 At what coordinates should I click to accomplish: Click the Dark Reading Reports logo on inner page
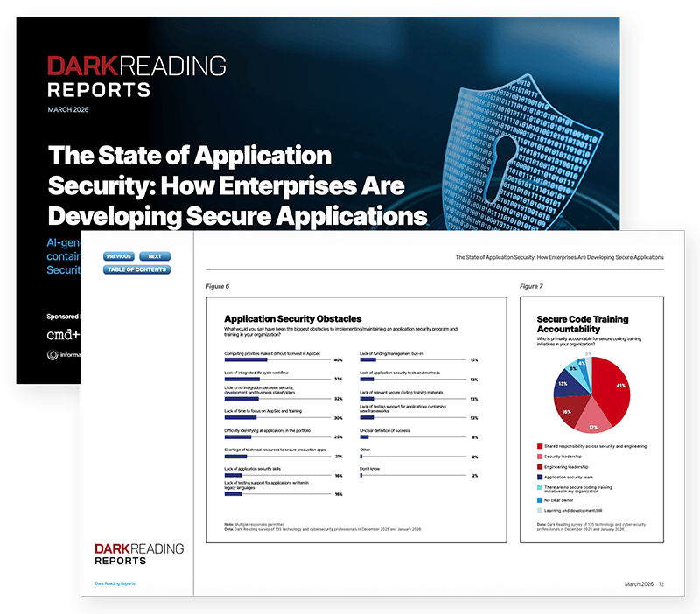point(139,555)
